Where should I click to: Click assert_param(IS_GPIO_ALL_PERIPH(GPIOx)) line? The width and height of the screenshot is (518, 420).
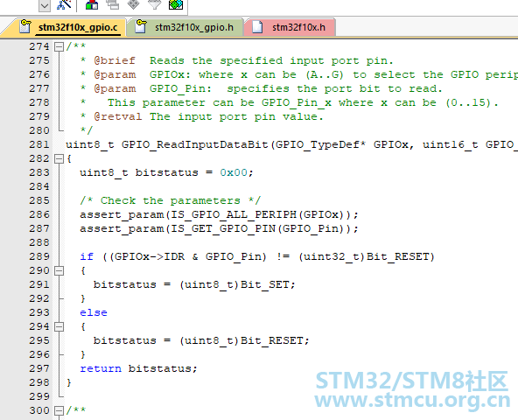click(219, 214)
